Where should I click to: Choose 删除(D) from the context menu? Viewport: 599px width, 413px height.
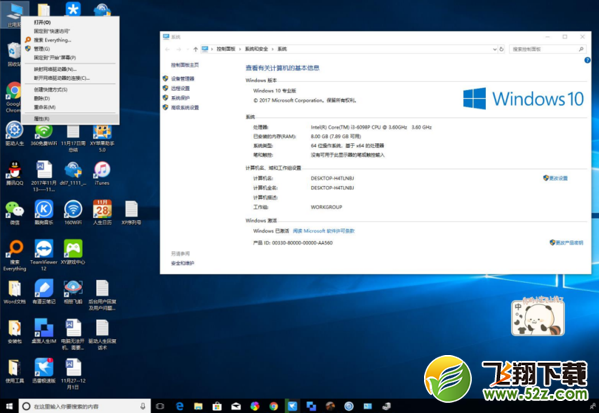(x=42, y=98)
